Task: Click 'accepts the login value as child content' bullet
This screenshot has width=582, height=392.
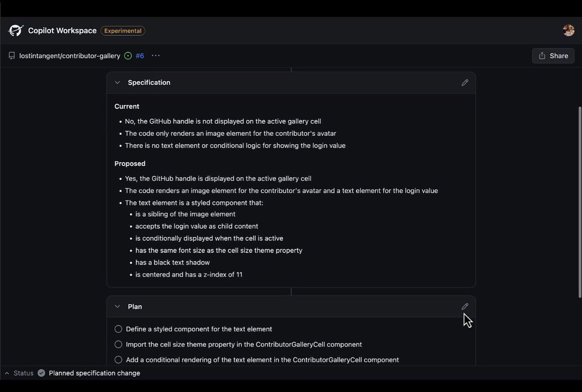Action: (x=197, y=226)
